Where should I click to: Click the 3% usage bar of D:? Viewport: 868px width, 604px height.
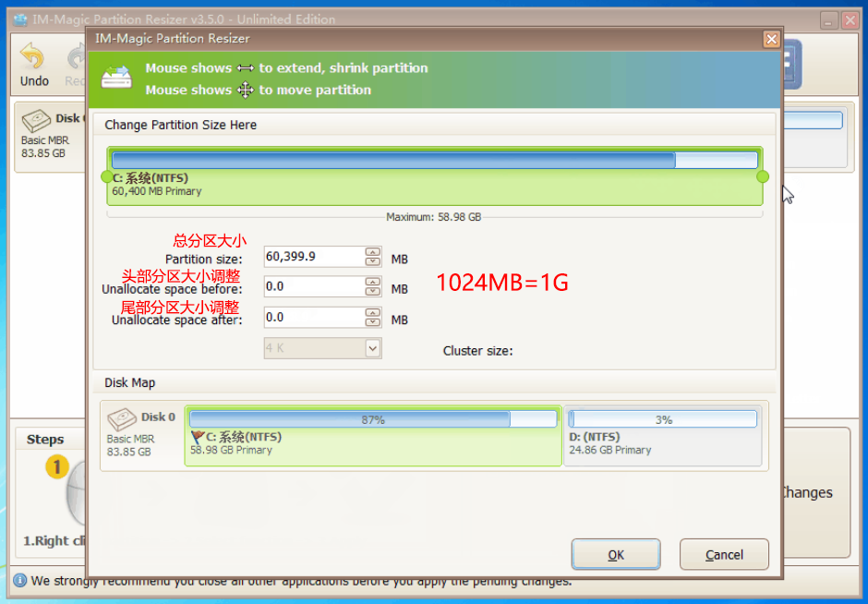(663, 419)
